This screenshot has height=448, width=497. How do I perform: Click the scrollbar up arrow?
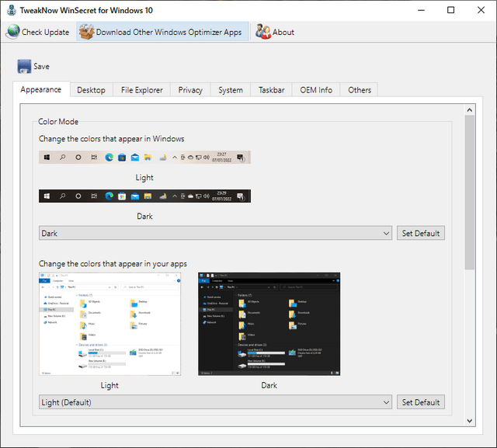470,110
